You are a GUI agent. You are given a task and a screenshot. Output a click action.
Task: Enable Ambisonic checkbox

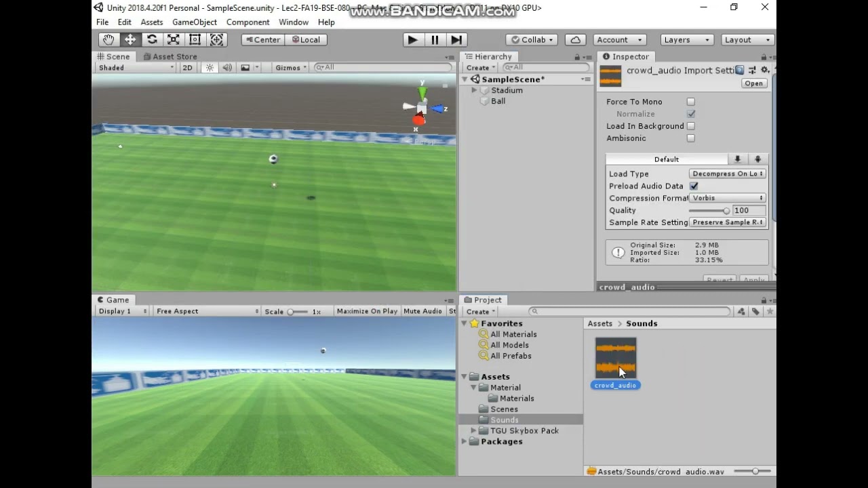[690, 138]
